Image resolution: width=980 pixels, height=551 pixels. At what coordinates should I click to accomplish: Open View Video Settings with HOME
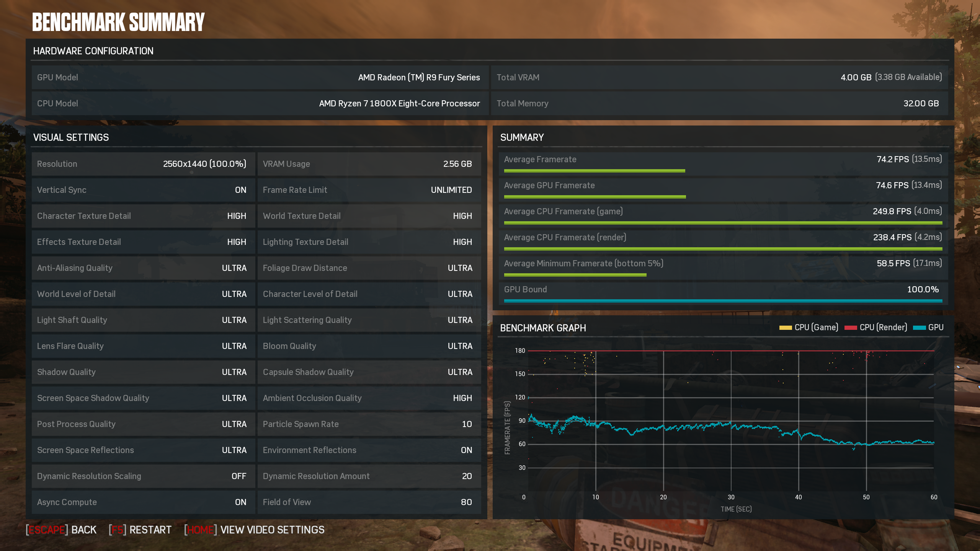pos(254,530)
